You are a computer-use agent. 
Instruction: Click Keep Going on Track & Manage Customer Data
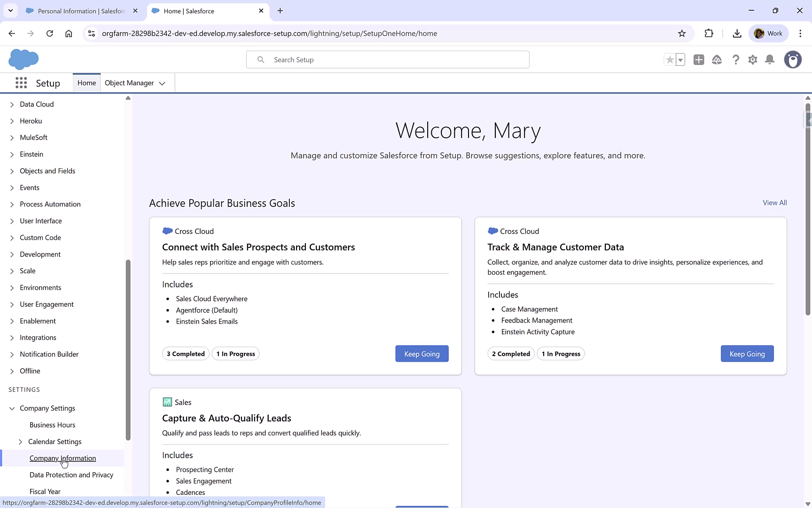747,354
